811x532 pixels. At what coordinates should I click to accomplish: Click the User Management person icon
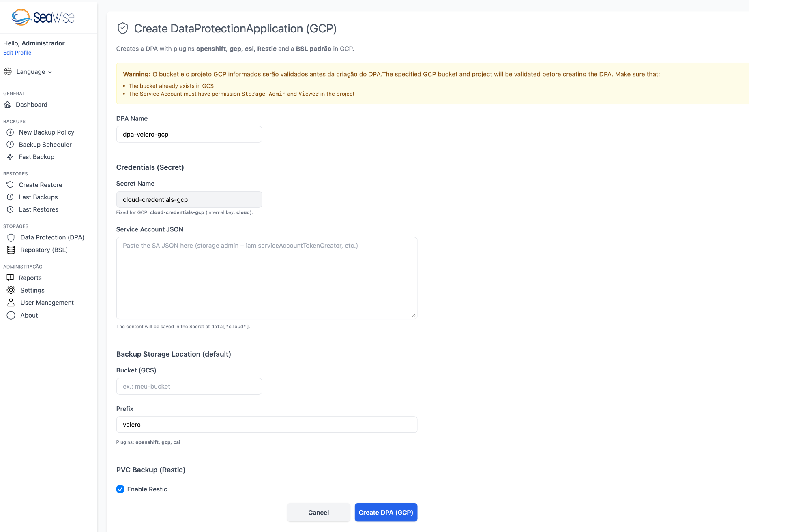tap(11, 303)
